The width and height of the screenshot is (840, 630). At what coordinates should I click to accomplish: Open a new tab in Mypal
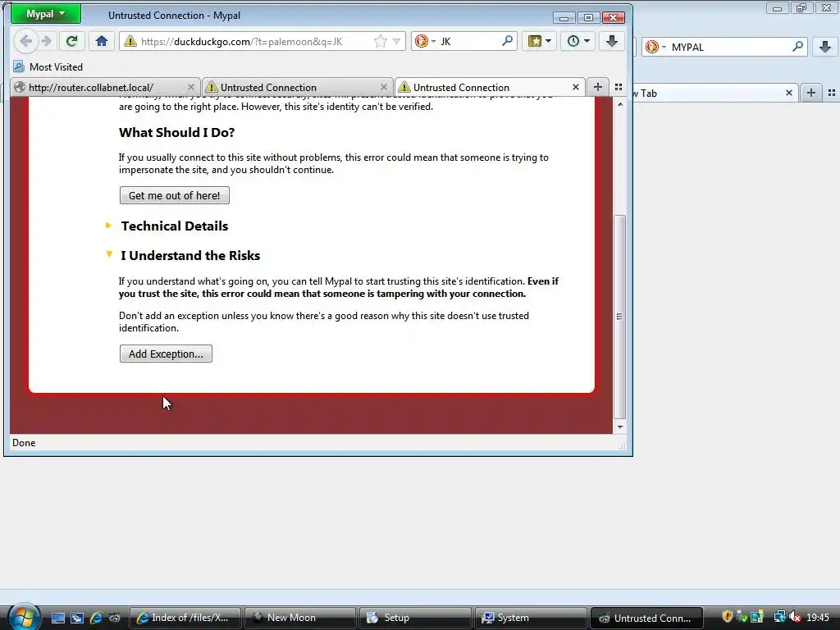tap(598, 87)
